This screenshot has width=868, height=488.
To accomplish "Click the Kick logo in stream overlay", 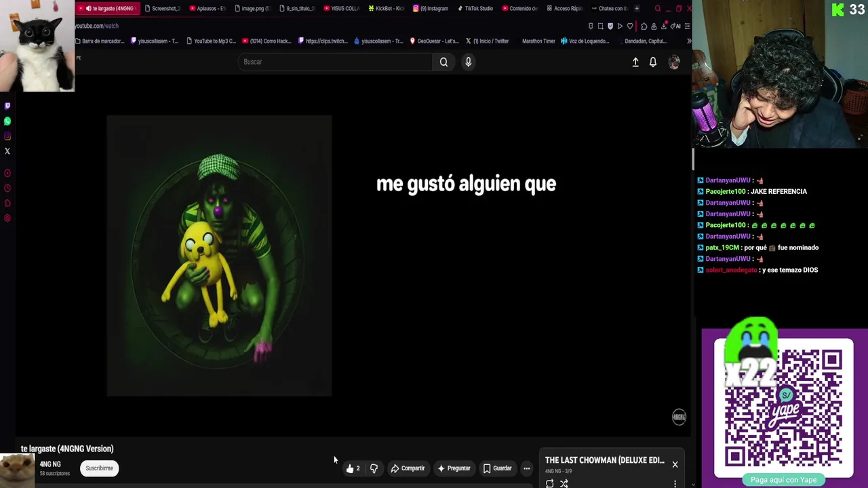I will (838, 9).
